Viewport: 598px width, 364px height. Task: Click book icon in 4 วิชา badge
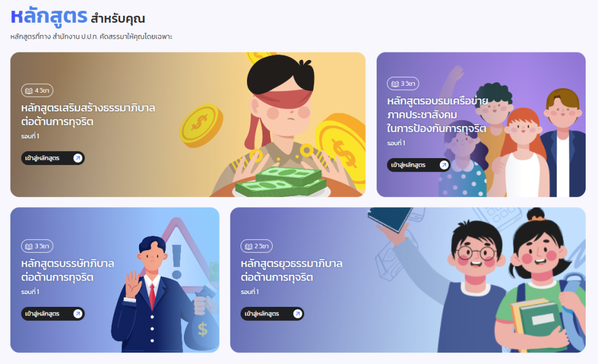click(x=29, y=90)
